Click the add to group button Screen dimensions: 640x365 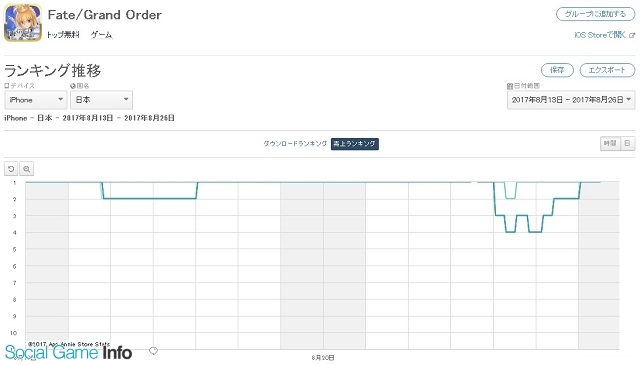tap(596, 14)
